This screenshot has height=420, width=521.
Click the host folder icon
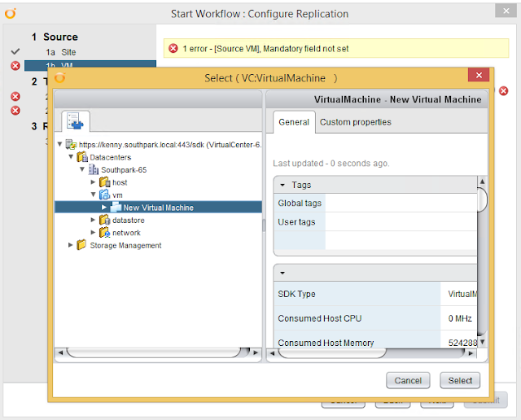point(105,182)
